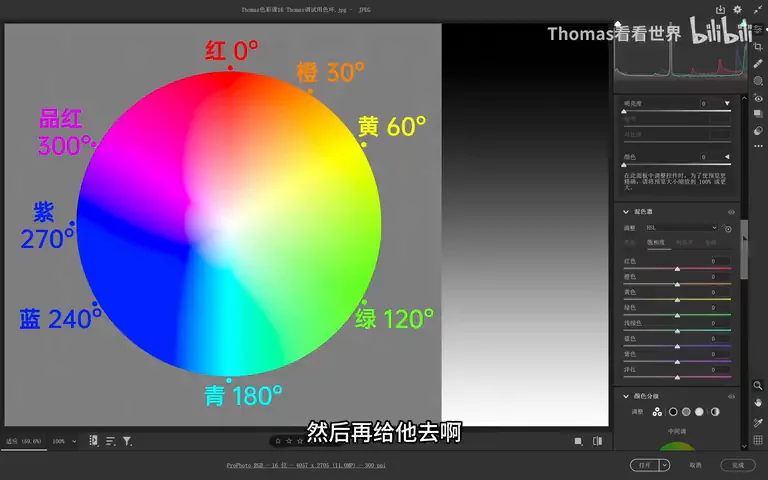The image size is (768, 480).
Task: Open the three-dot more options menu
Action: 758,146
